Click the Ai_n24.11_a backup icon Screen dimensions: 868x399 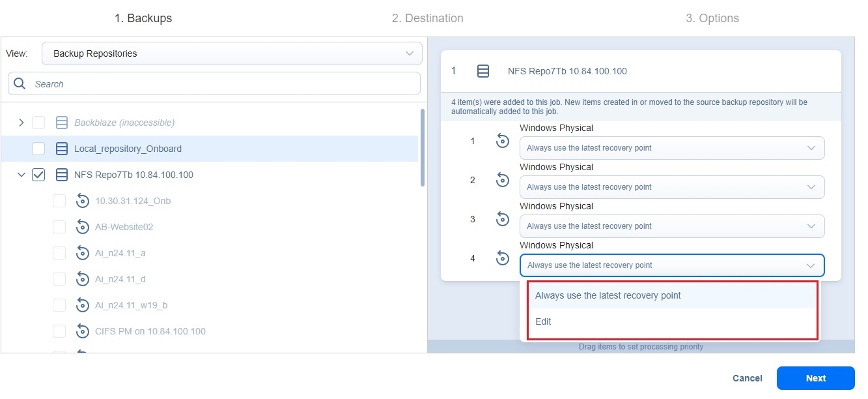[x=83, y=253]
